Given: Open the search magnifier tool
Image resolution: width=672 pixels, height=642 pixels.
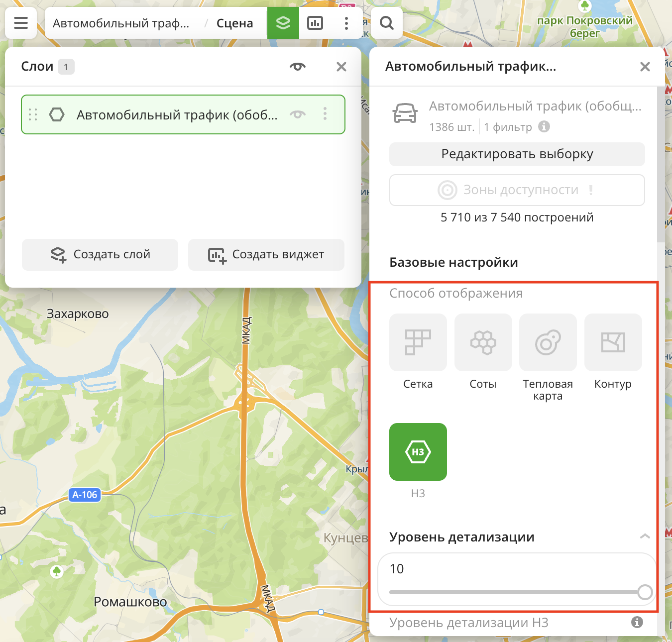Looking at the screenshot, I should (x=386, y=23).
